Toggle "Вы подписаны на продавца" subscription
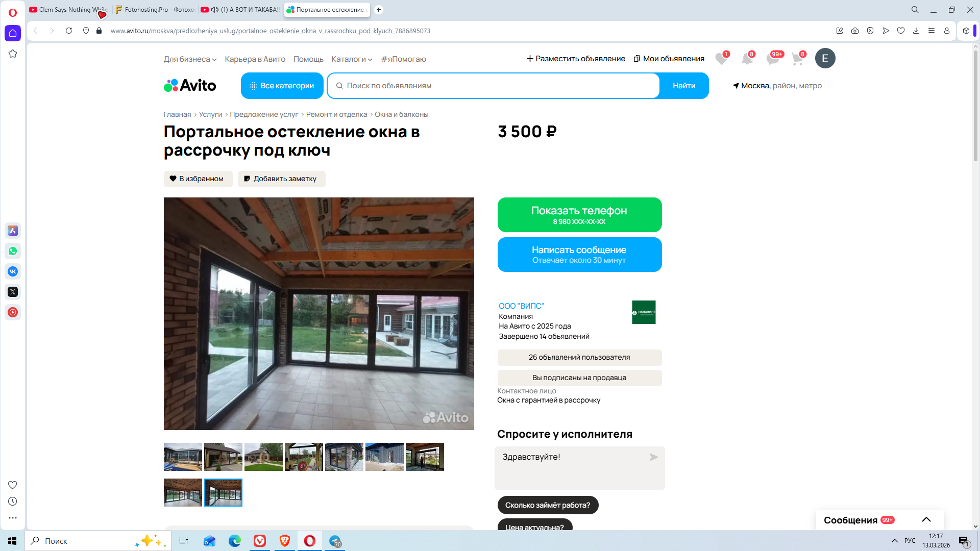 click(579, 378)
